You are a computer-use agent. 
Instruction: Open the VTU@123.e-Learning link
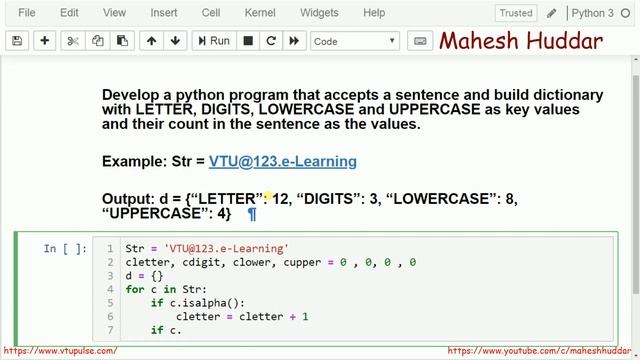(282, 161)
